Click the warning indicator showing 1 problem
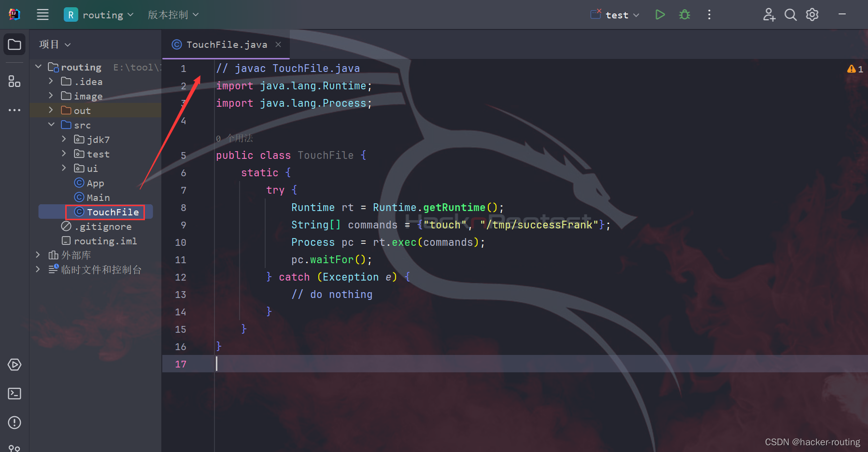 click(x=855, y=69)
